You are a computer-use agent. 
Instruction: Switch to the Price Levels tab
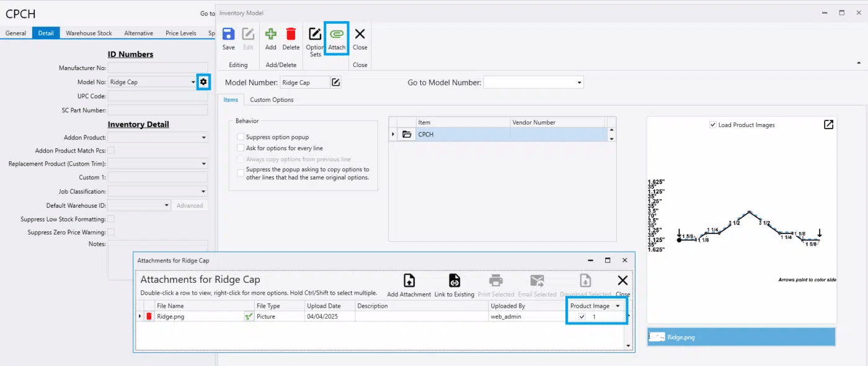point(181,33)
